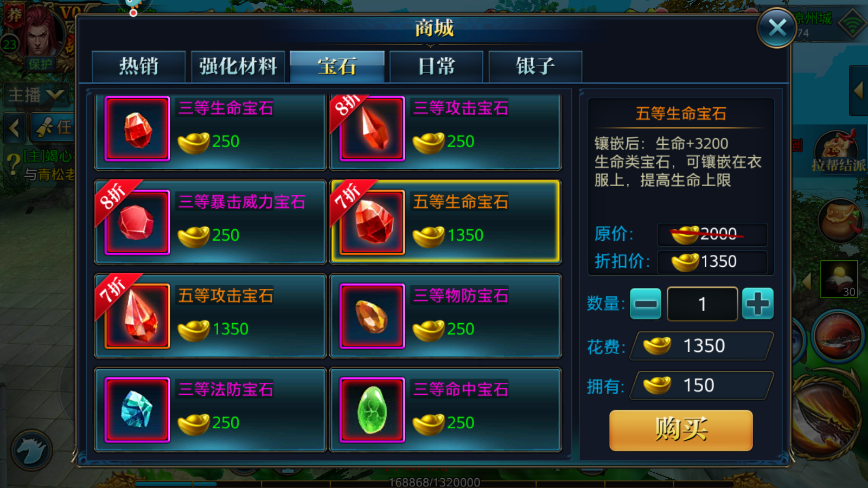Switch to the 银子 tab

tap(535, 67)
